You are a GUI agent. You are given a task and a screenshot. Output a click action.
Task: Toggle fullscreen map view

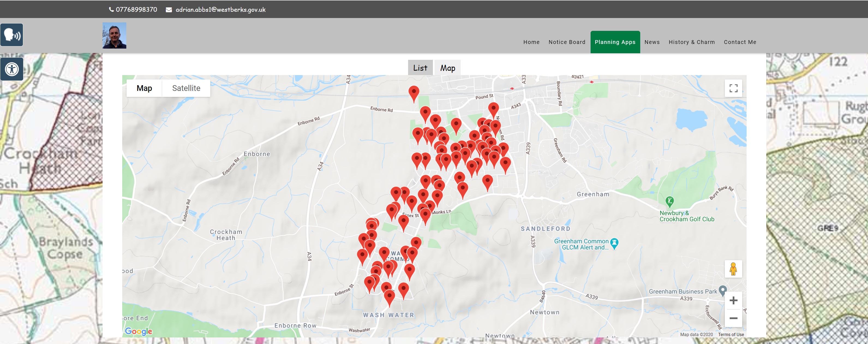click(733, 88)
